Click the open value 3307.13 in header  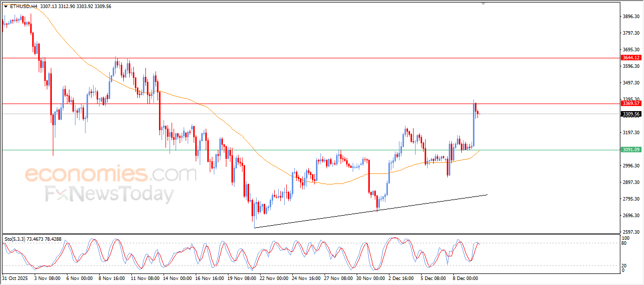click(x=48, y=7)
